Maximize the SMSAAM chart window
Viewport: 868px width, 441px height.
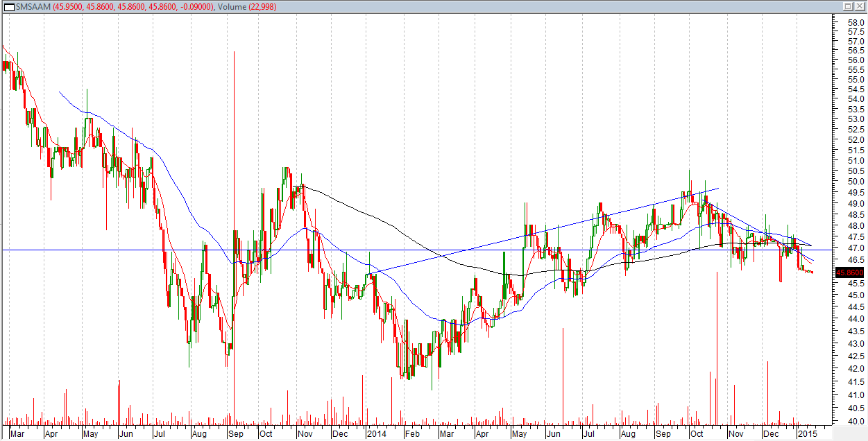pyautogui.click(x=849, y=6)
